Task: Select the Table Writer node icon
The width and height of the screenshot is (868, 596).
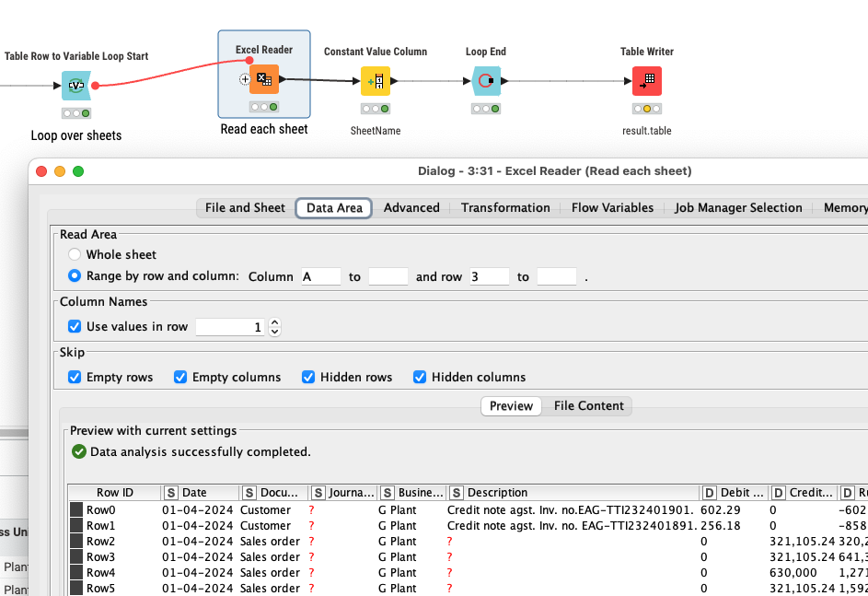Action: (646, 81)
